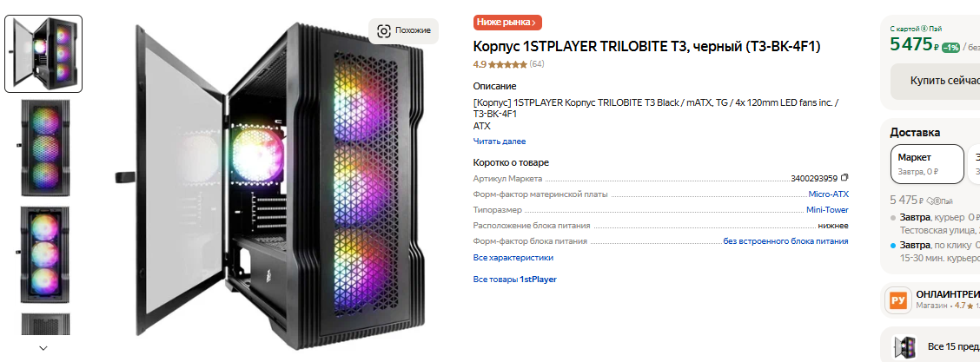Open the 'Ниже рынка' price badge
Viewport: 980px width, 362px height.
click(507, 23)
